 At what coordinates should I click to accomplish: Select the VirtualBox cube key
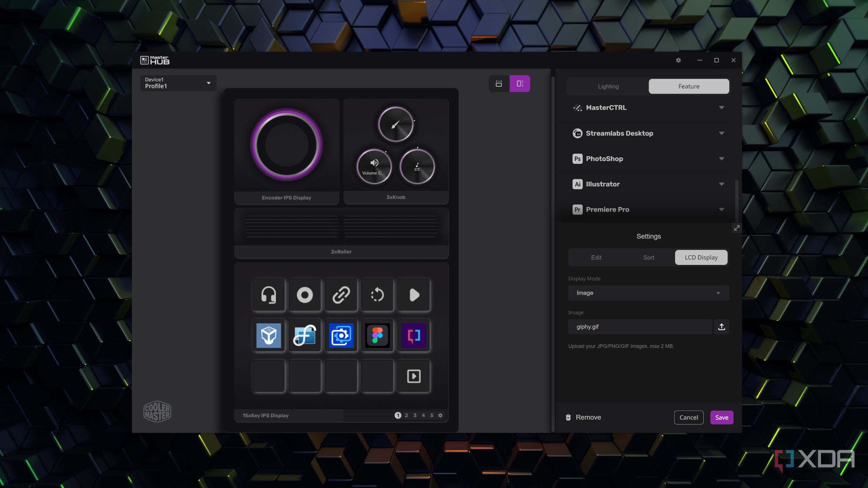269,335
